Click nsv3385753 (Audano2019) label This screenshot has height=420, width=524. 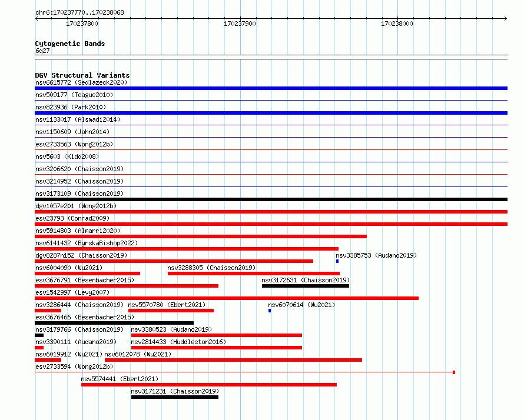[376, 255]
